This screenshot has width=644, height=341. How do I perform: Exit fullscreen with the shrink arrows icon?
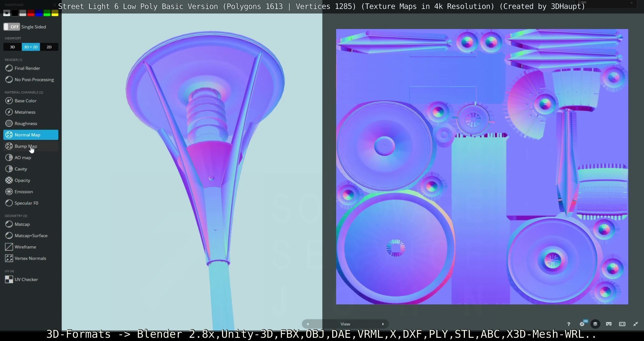pyautogui.click(x=636, y=324)
